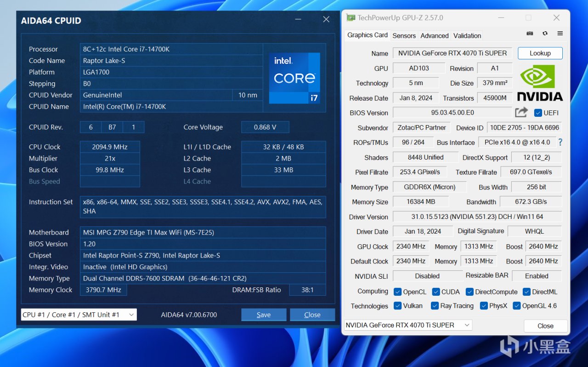This screenshot has width=588, height=367.
Task: Open the GPU-Z hamburger menu
Action: click(x=560, y=34)
